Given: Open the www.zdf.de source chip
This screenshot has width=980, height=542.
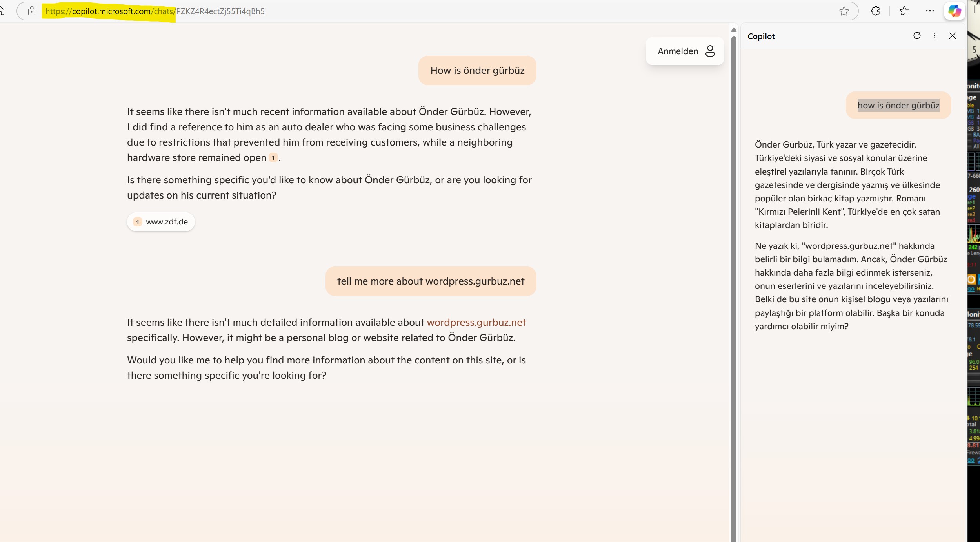Looking at the screenshot, I should tap(161, 222).
